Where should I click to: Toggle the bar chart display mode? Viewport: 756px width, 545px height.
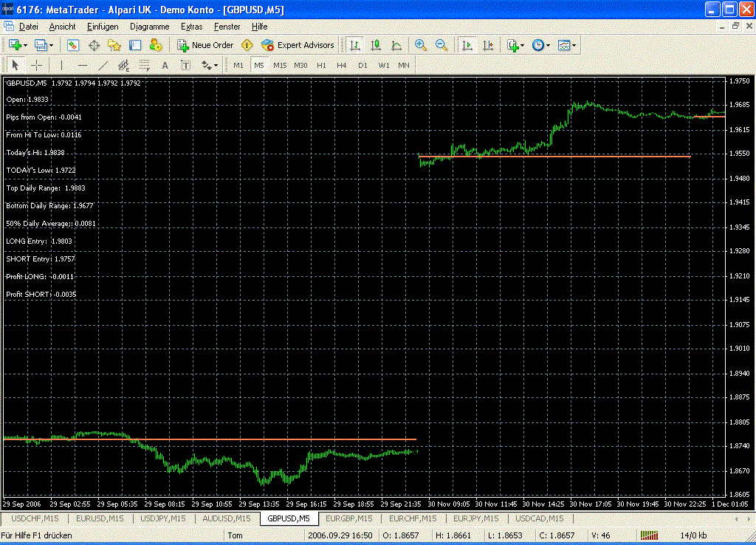click(x=355, y=45)
